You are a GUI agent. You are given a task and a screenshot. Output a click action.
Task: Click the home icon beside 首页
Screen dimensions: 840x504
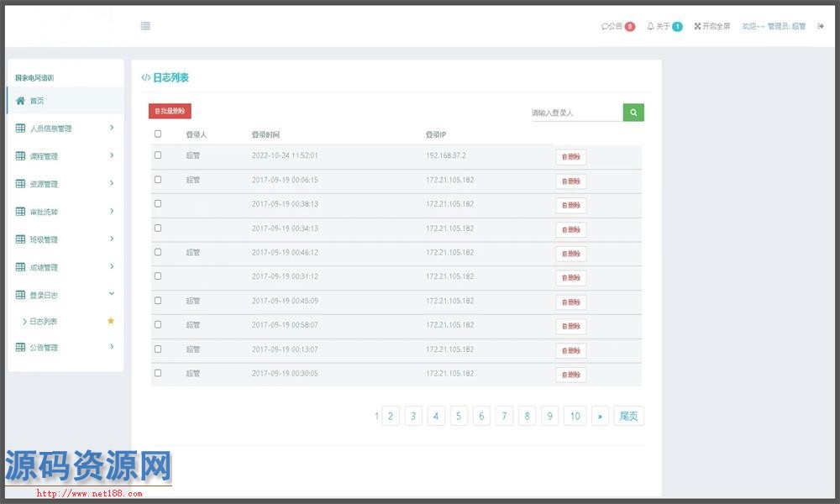click(20, 101)
